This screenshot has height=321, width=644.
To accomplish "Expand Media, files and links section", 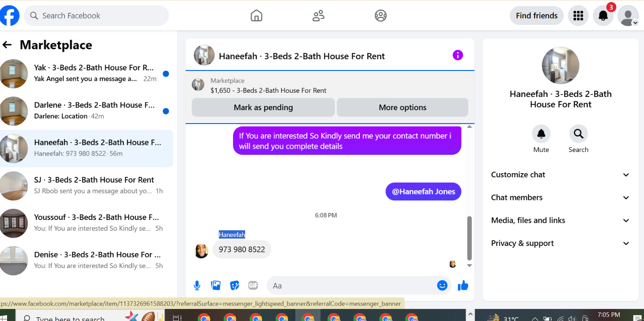I will point(560,220).
